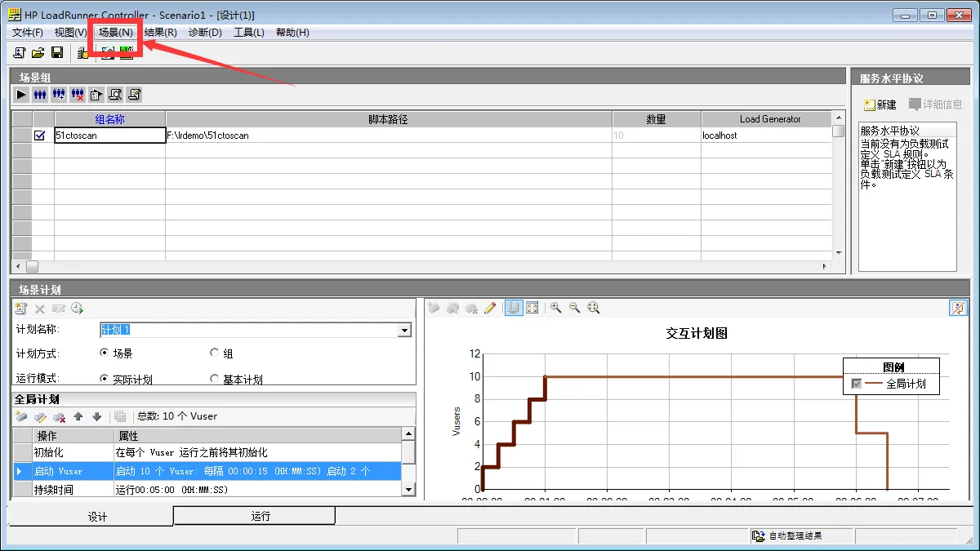Start the scenario with the play icon

[22, 95]
